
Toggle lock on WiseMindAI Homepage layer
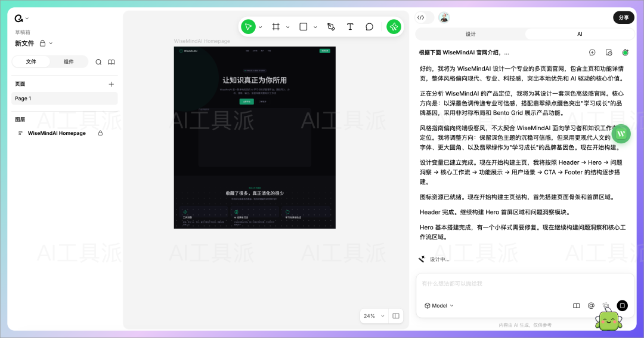click(100, 133)
